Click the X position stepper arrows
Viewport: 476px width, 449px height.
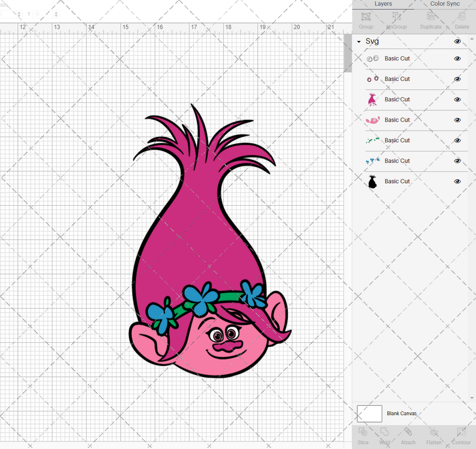[x=19, y=14]
